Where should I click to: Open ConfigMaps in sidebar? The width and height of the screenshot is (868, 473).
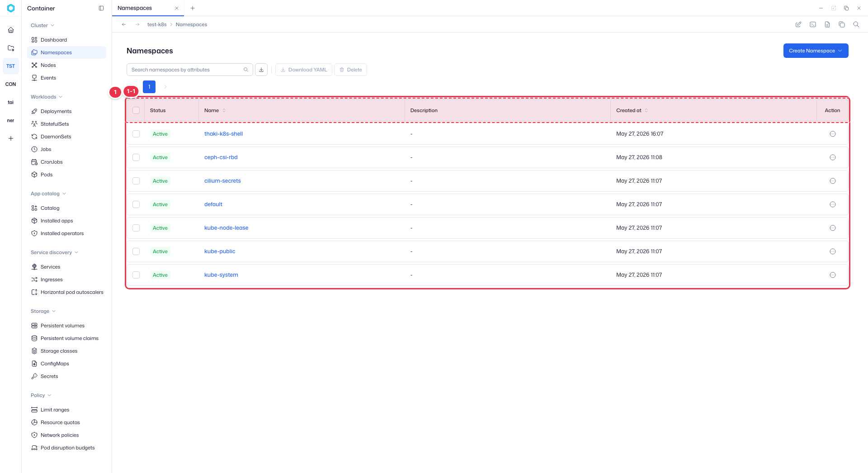click(66, 364)
